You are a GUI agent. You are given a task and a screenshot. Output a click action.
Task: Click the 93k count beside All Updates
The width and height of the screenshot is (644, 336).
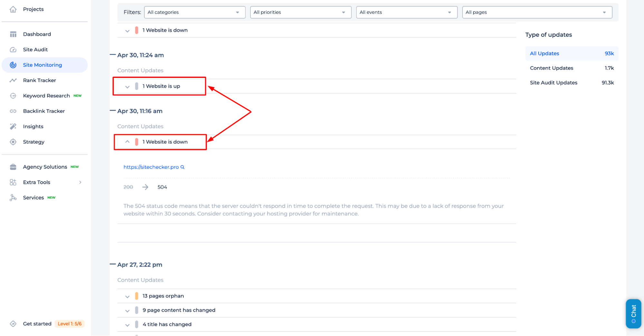[609, 53]
